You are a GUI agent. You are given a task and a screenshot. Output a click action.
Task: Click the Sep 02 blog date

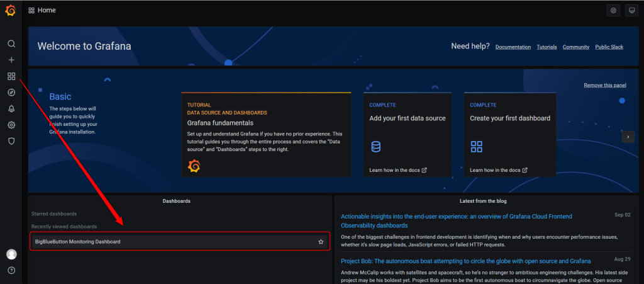(x=622, y=215)
